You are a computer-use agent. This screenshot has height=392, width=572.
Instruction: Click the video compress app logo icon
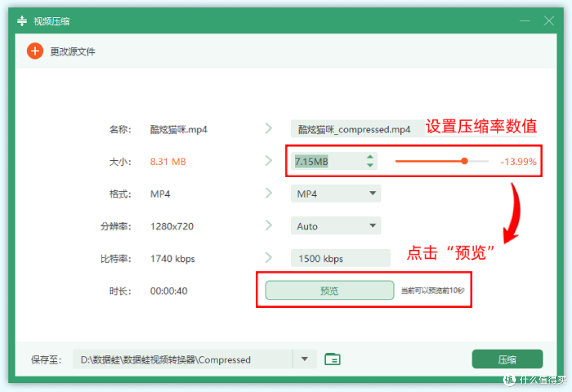coord(22,21)
